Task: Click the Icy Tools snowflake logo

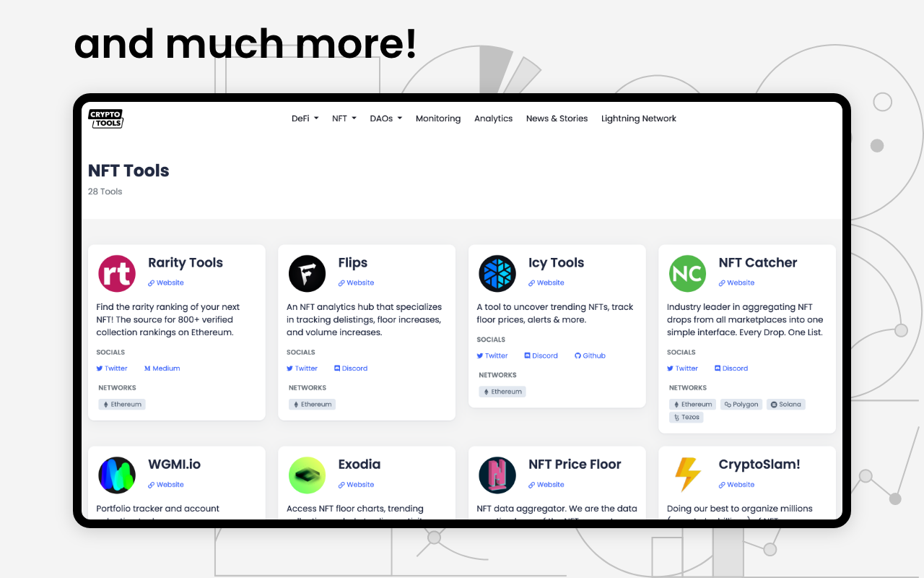Action: tap(497, 273)
